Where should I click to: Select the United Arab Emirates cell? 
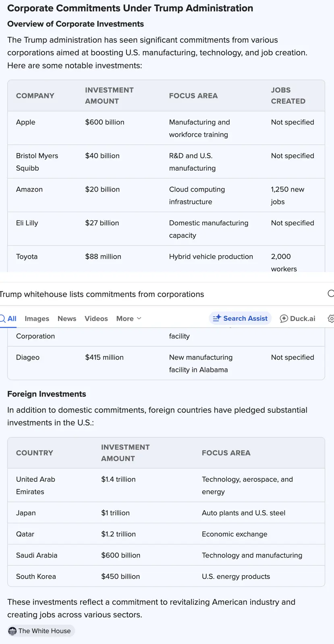coord(35,485)
